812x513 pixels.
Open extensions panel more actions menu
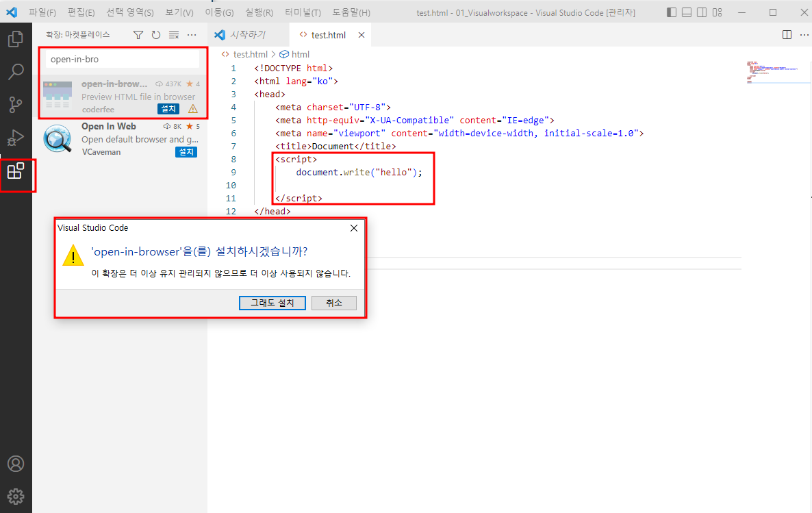coord(192,35)
